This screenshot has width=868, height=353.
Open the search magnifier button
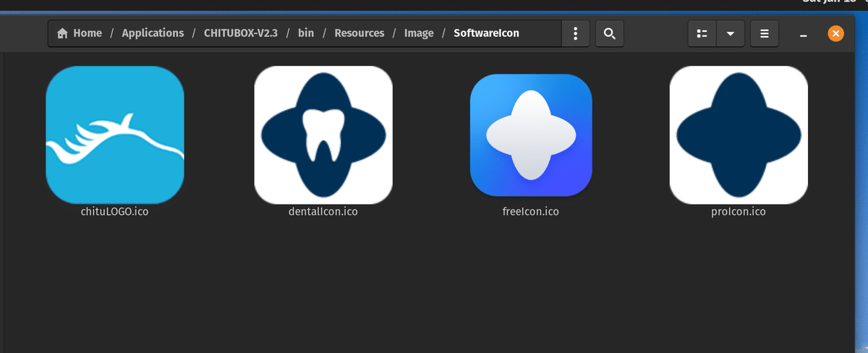(609, 33)
